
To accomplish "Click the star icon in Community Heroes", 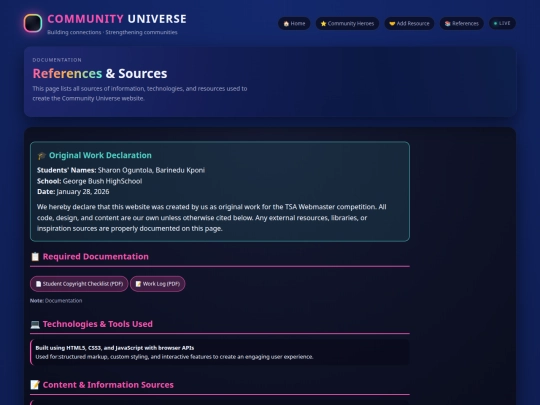I will [323, 23].
